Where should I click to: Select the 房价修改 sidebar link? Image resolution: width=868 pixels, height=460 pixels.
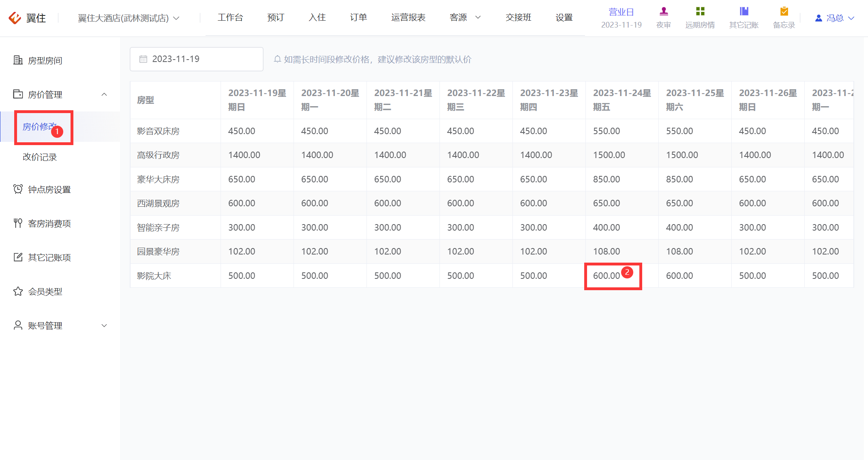40,127
